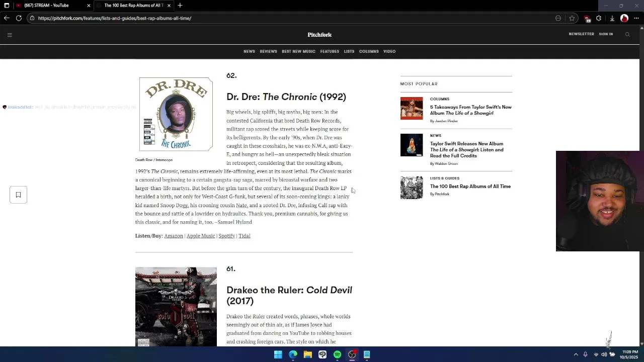This screenshot has width=644, height=362.
Task: Open the LISTS nav section
Action: tap(349, 51)
